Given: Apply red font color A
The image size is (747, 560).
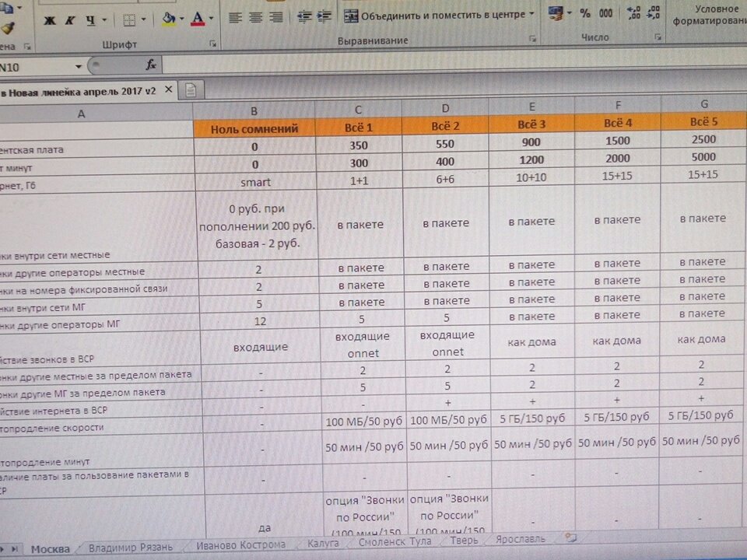Looking at the screenshot, I should point(197,19).
